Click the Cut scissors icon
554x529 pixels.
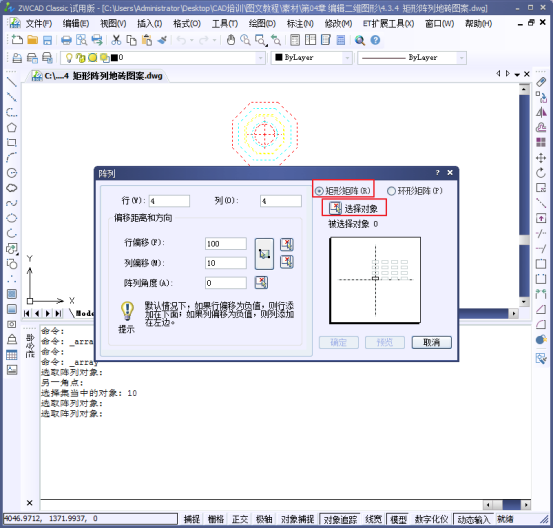tap(116, 40)
